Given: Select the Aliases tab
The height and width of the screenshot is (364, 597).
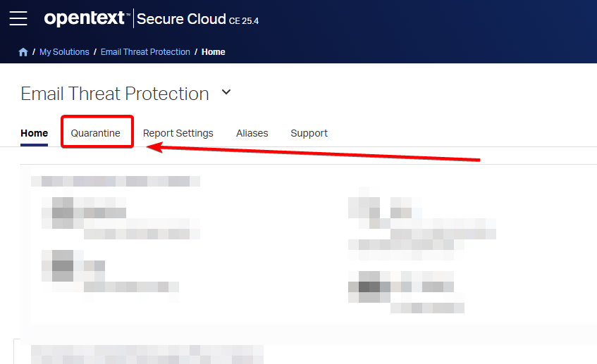Looking at the screenshot, I should click(x=252, y=133).
